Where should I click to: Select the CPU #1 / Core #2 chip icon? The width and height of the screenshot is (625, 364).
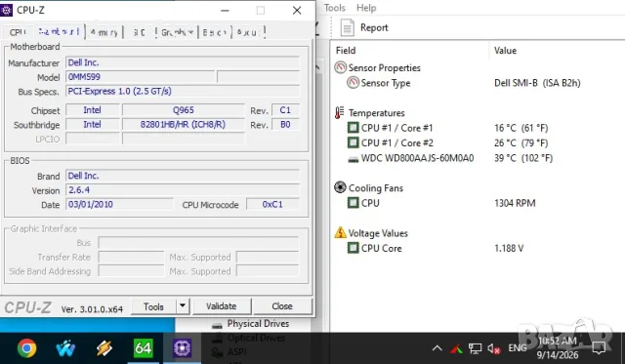click(354, 142)
